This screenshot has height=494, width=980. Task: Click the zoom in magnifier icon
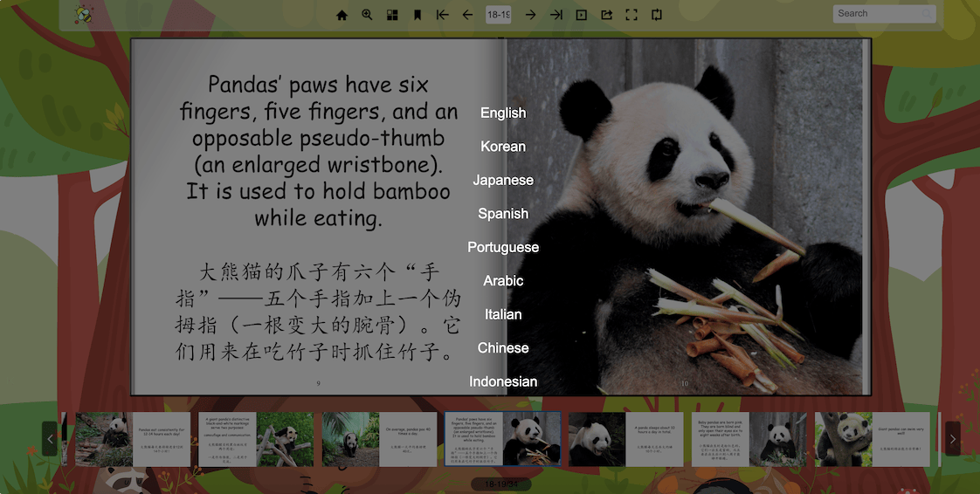pos(367,15)
